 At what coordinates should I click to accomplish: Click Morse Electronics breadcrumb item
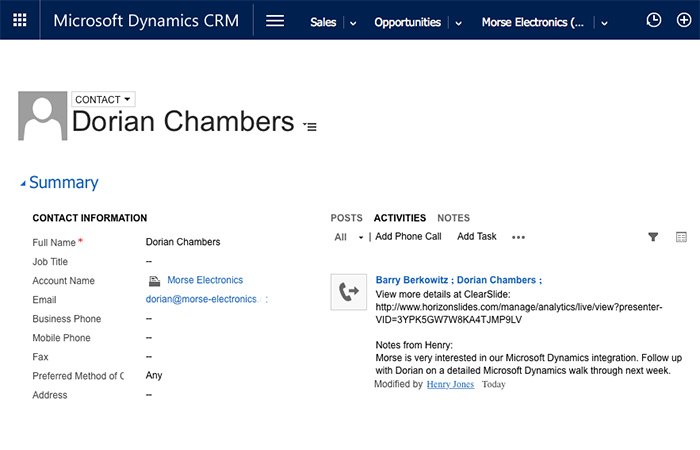pos(533,22)
